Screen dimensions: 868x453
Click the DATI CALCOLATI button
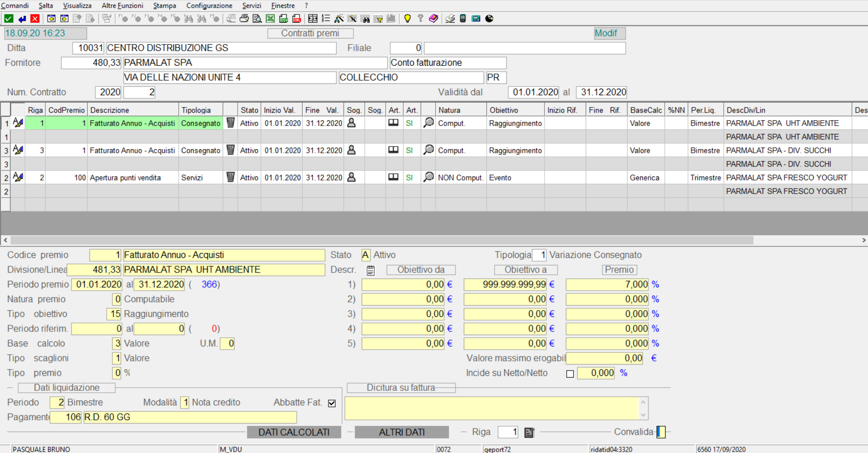click(x=294, y=432)
